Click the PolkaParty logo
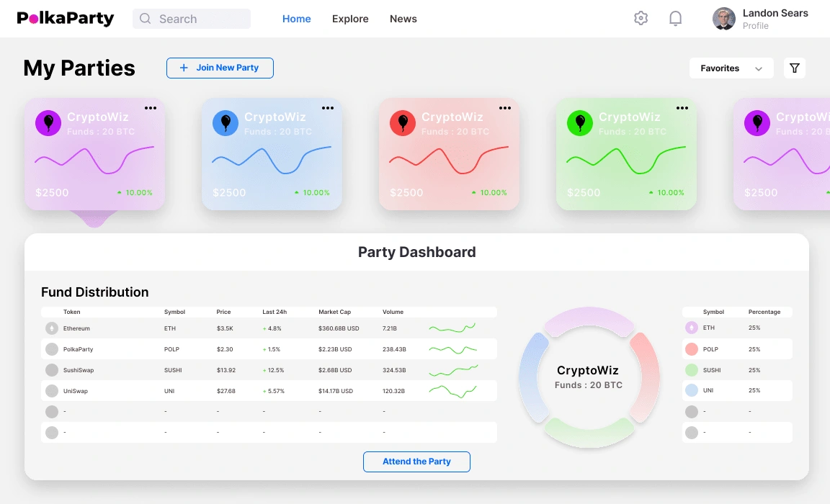The width and height of the screenshot is (830, 504). (x=65, y=19)
